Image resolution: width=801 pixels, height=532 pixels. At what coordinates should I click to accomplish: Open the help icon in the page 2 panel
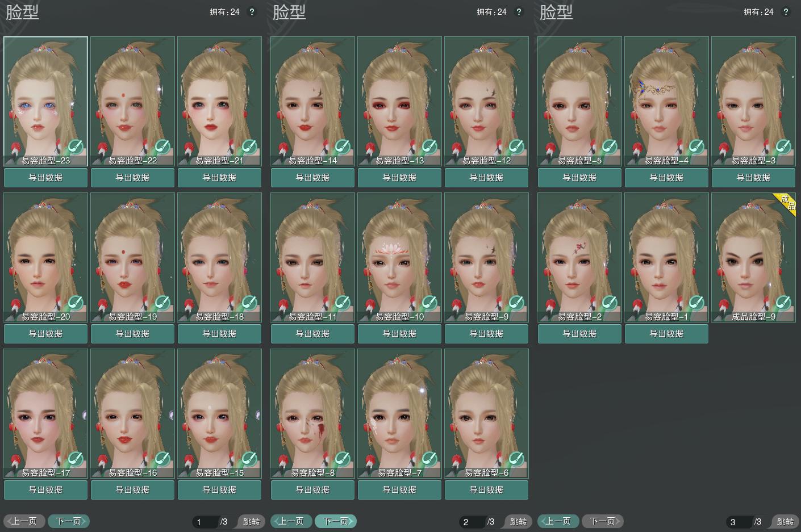pos(519,12)
